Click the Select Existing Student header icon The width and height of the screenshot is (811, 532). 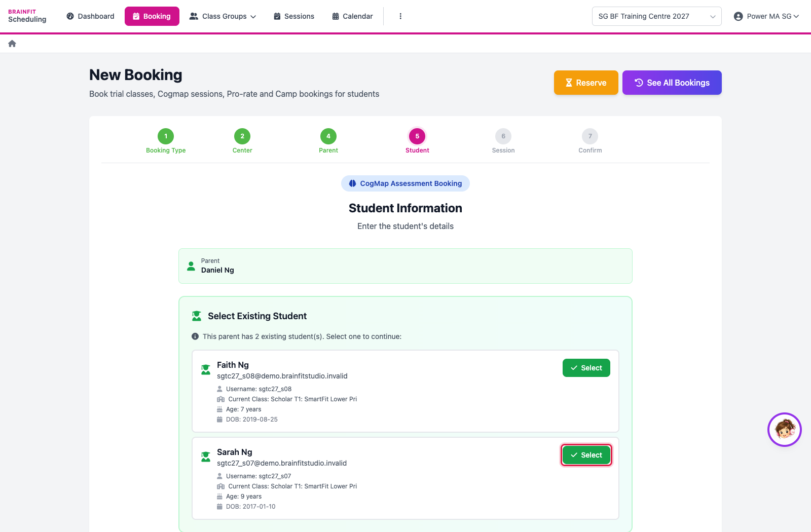[197, 316]
